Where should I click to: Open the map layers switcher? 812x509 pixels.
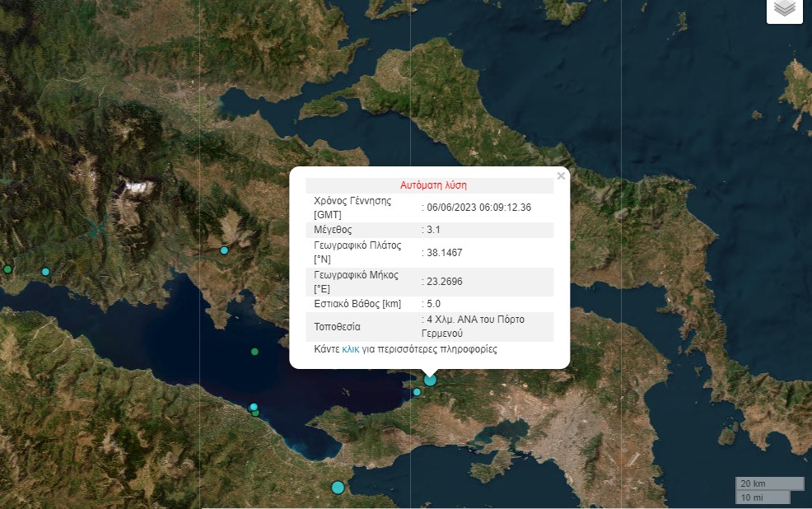pyautogui.click(x=784, y=8)
